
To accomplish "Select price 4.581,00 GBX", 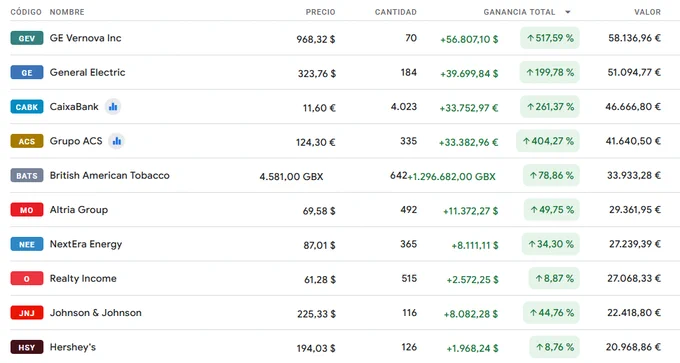I will point(291,177).
